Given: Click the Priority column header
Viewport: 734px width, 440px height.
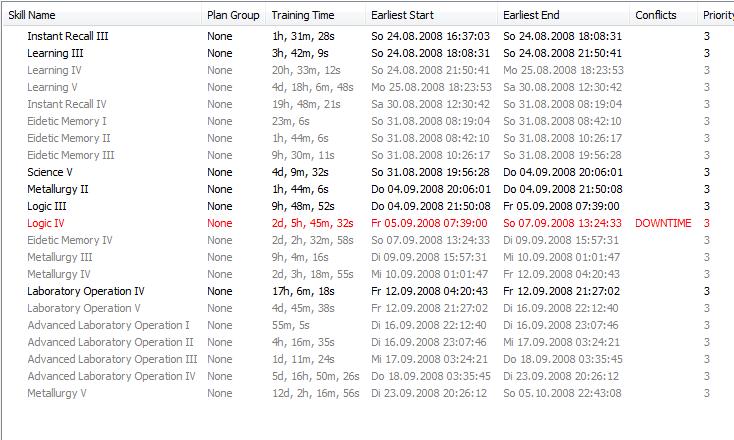Looking at the screenshot, I should coord(718,15).
